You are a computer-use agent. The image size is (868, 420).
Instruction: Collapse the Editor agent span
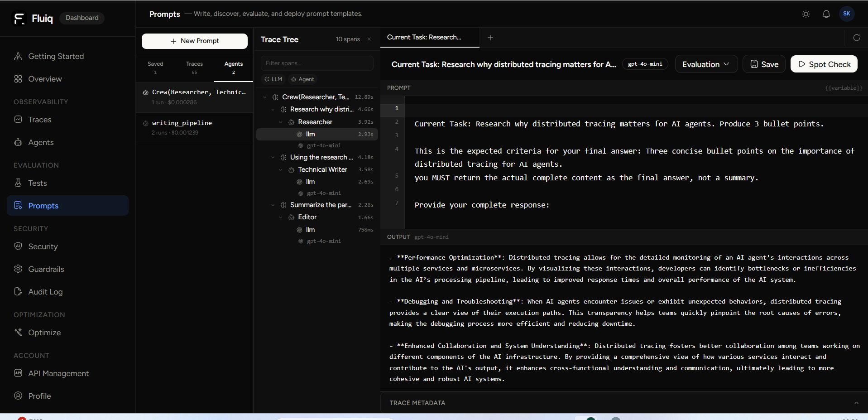coord(281,217)
